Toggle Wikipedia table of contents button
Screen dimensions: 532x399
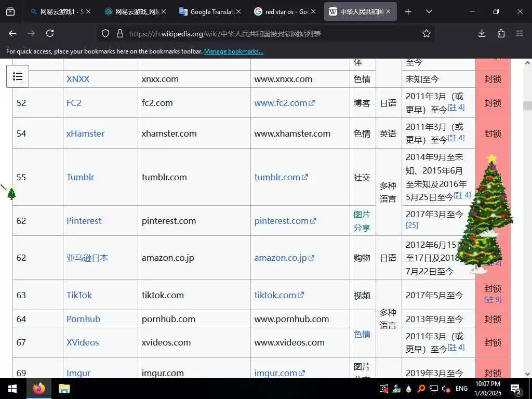click(x=18, y=76)
